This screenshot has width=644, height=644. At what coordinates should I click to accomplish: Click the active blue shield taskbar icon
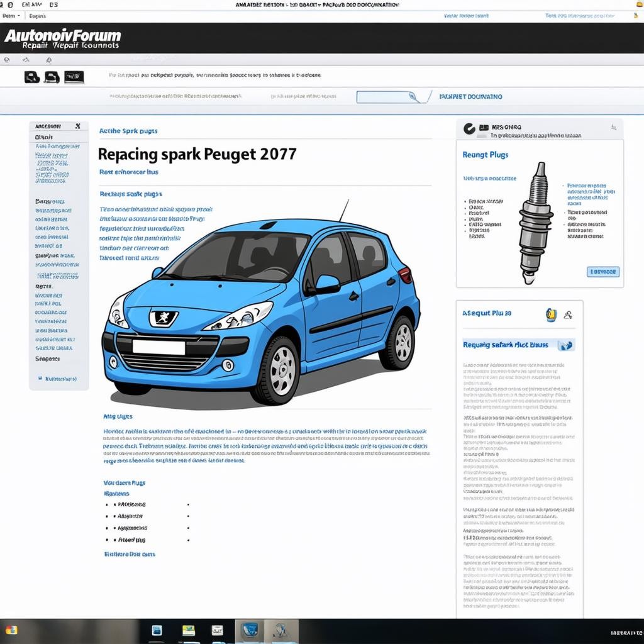[250, 631]
